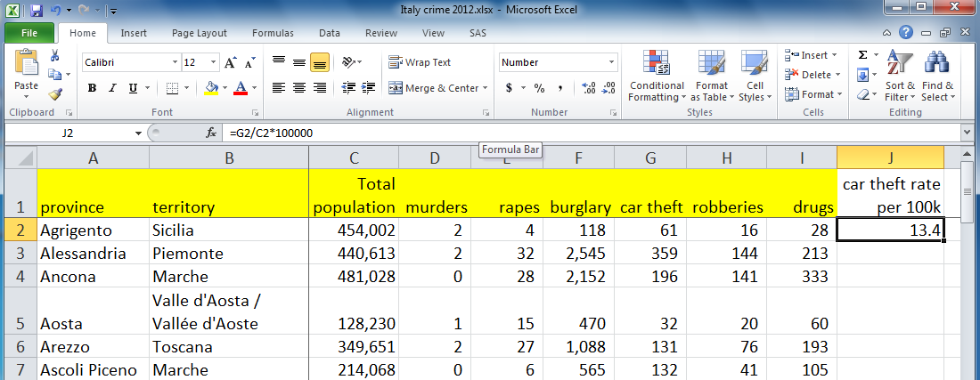Screen dimensions: 980x380
Task: Apply the red Font Color
Action: 241,88
